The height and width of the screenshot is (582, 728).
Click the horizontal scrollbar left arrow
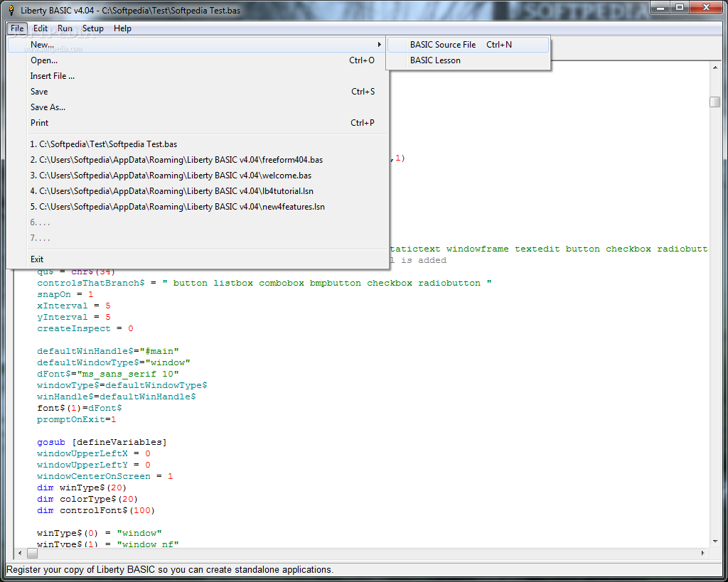(20, 554)
